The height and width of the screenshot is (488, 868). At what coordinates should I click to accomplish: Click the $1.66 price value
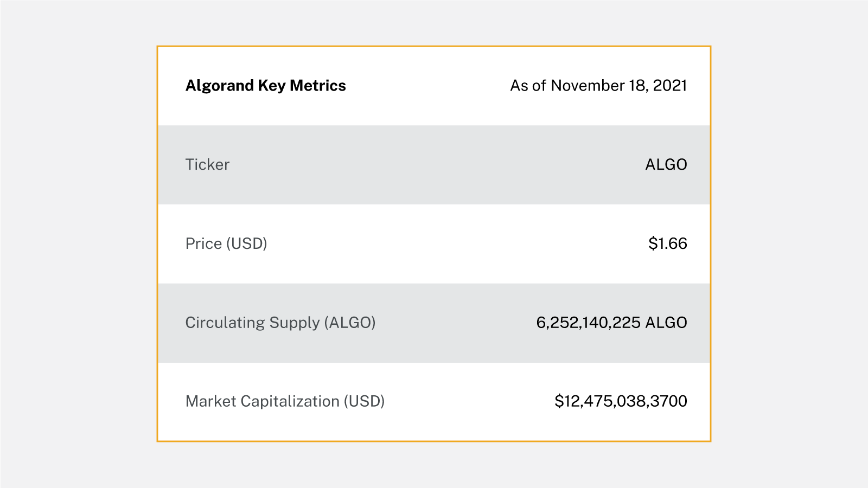[667, 243]
